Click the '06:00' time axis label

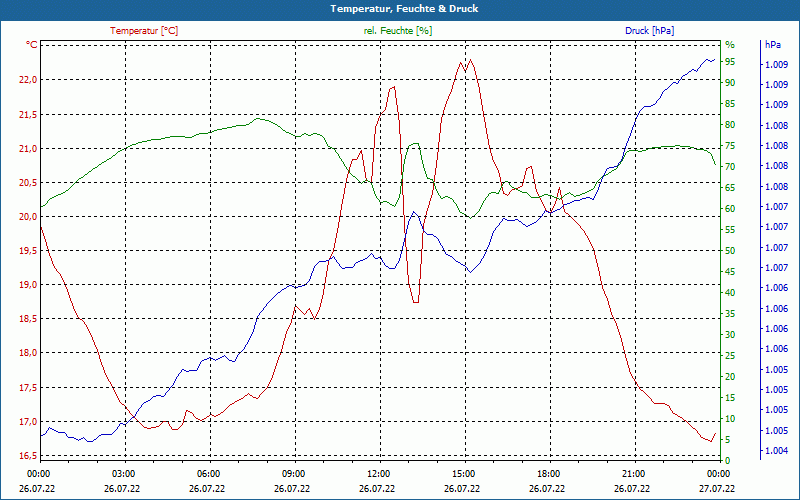pos(207,474)
